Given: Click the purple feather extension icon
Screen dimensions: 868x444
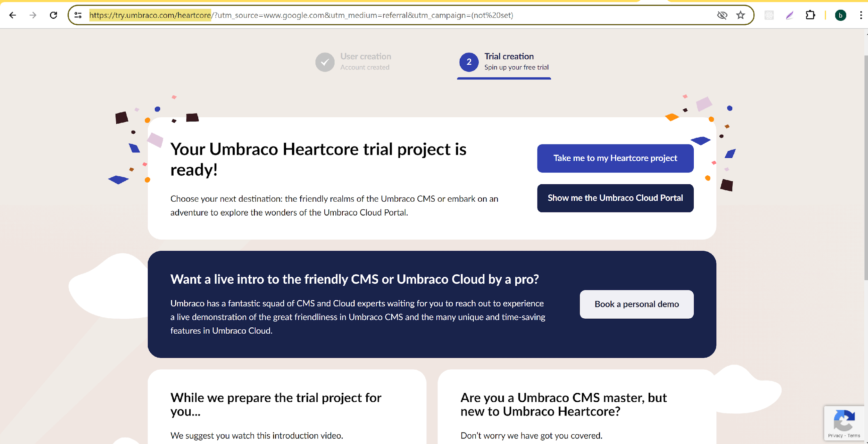Looking at the screenshot, I should pos(790,15).
